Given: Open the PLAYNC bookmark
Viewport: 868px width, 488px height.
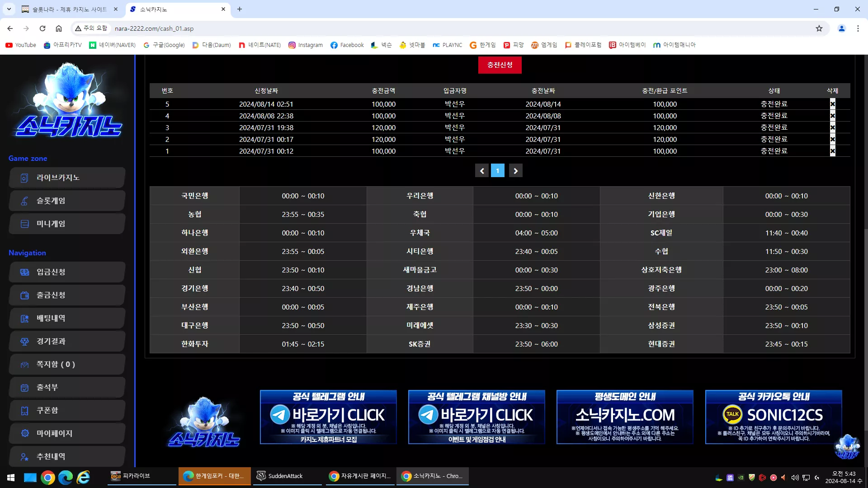Looking at the screenshot, I should [x=448, y=45].
